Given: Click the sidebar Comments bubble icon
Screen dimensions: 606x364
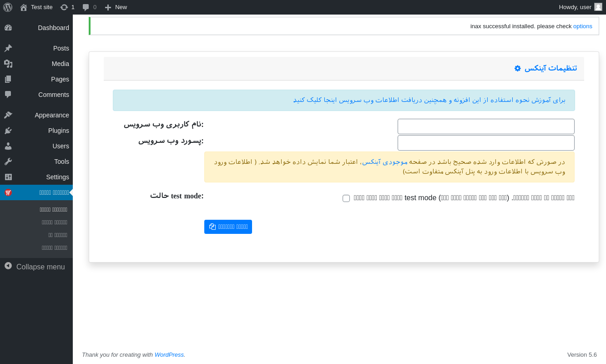Looking at the screenshot, I should pos(8,95).
